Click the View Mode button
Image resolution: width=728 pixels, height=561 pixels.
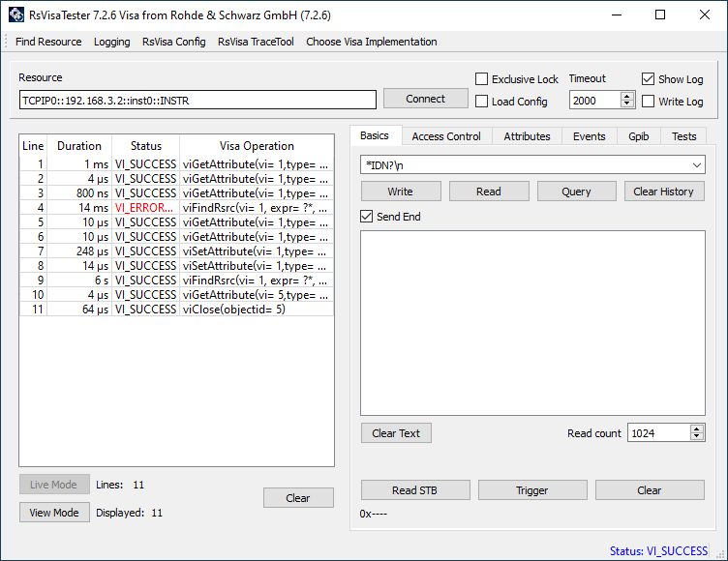[x=54, y=513]
